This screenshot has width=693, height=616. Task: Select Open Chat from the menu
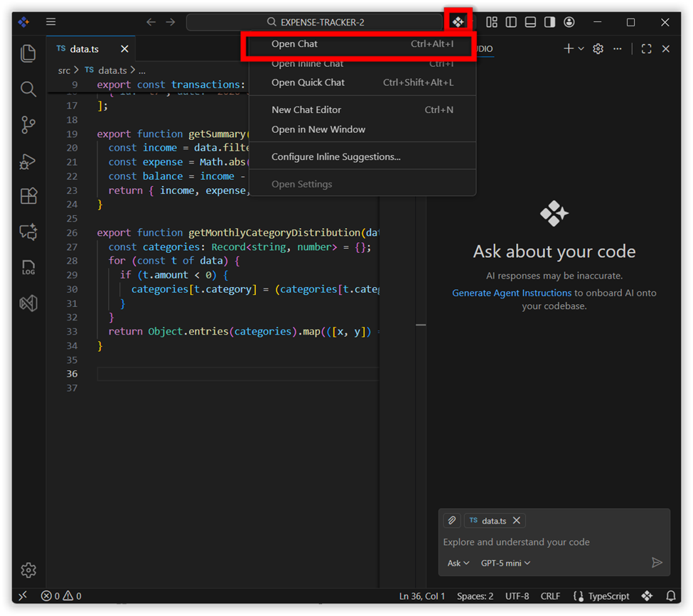294,44
